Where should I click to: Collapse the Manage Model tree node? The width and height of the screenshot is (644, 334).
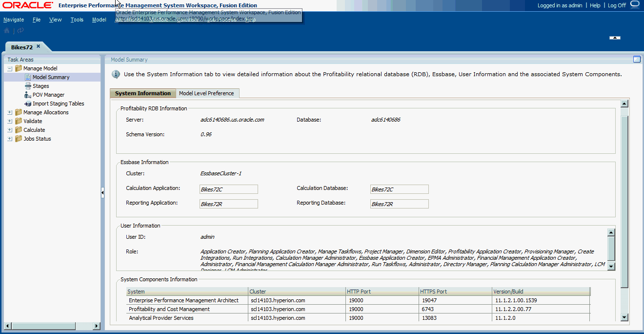pos(10,69)
